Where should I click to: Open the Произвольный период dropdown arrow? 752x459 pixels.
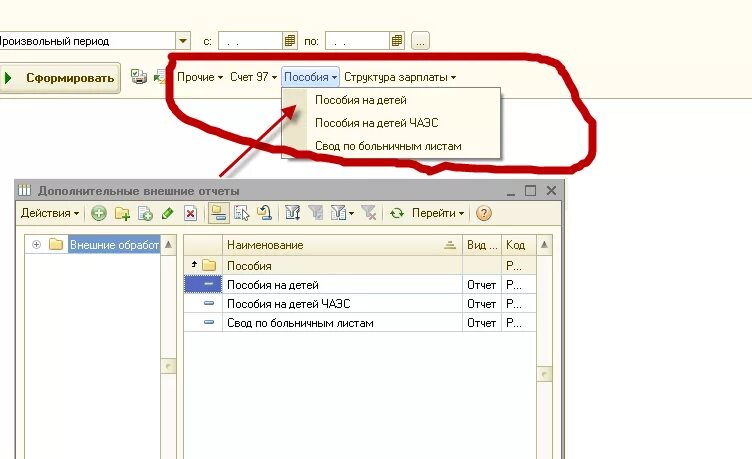click(183, 41)
